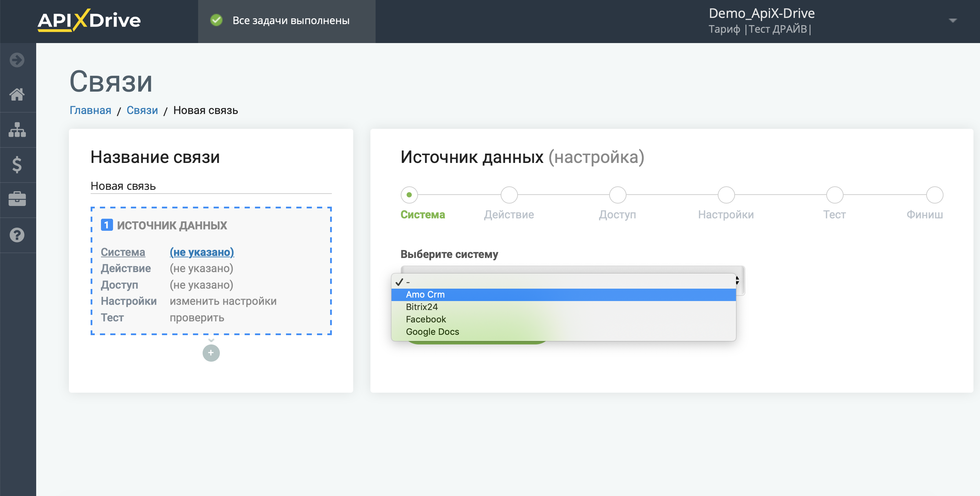Image resolution: width=980 pixels, height=496 pixels.
Task: Click the Система link in source block
Action: coord(123,252)
